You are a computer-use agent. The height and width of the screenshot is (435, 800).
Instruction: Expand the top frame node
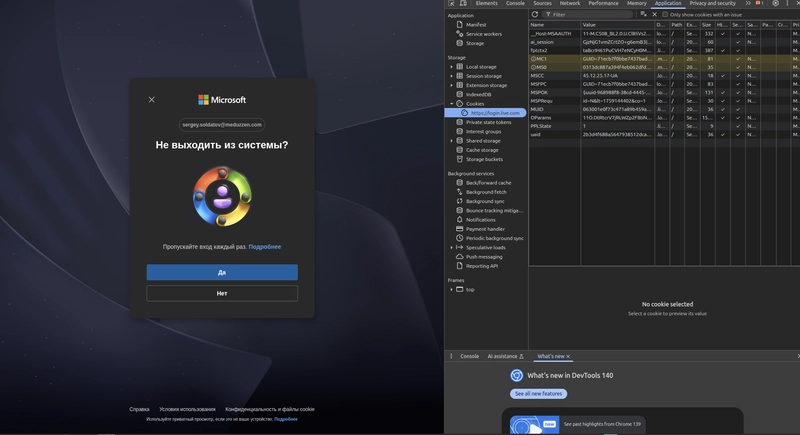[452, 290]
